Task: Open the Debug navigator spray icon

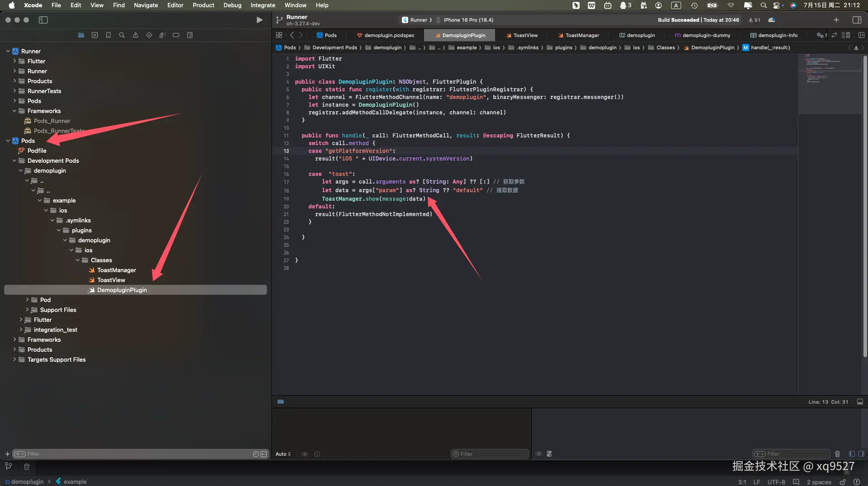Action: (x=162, y=35)
